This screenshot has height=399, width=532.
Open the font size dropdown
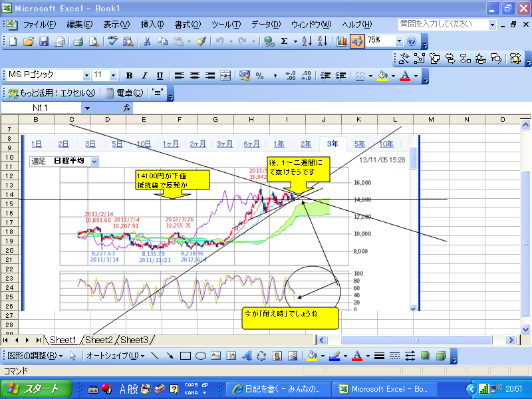click(113, 75)
